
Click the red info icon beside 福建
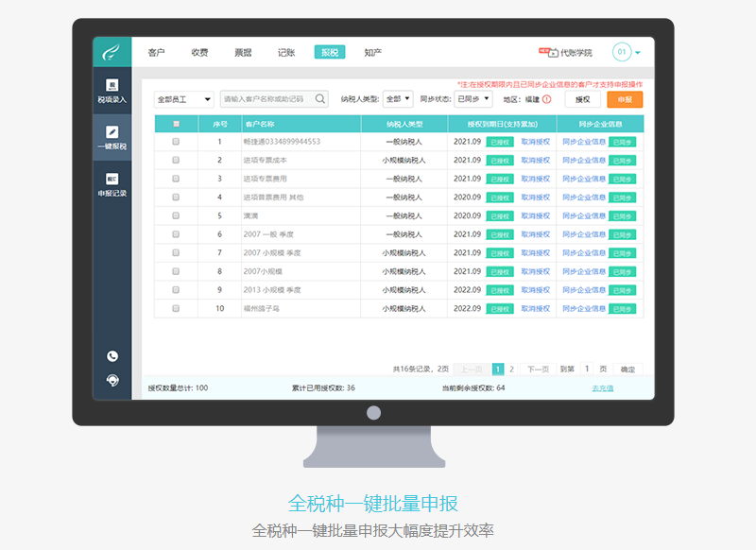coord(546,99)
